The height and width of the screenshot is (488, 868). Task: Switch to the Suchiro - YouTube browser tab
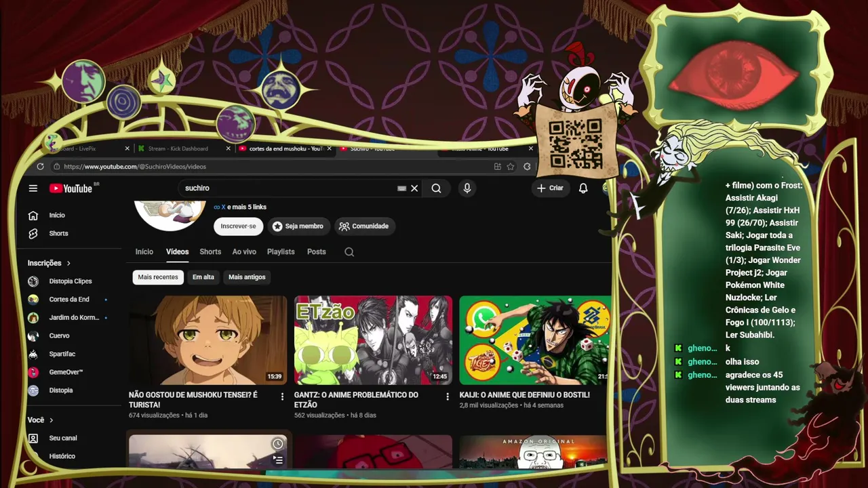[372, 148]
